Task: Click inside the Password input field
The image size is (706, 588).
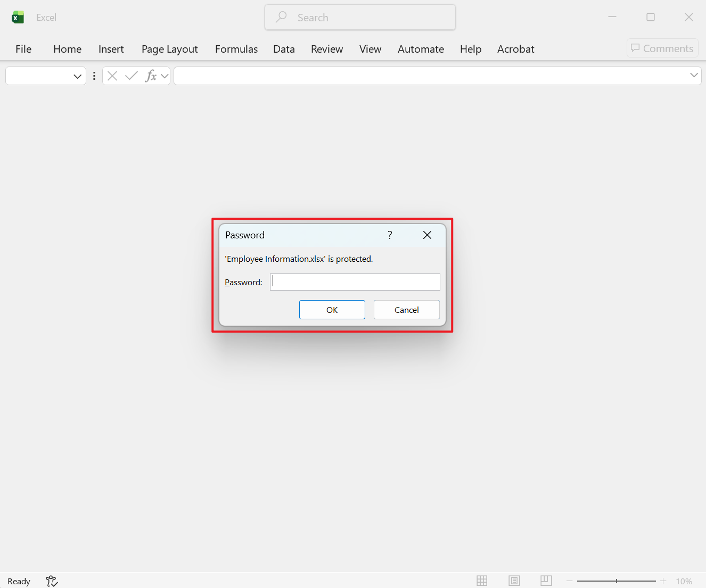Action: pos(355,281)
